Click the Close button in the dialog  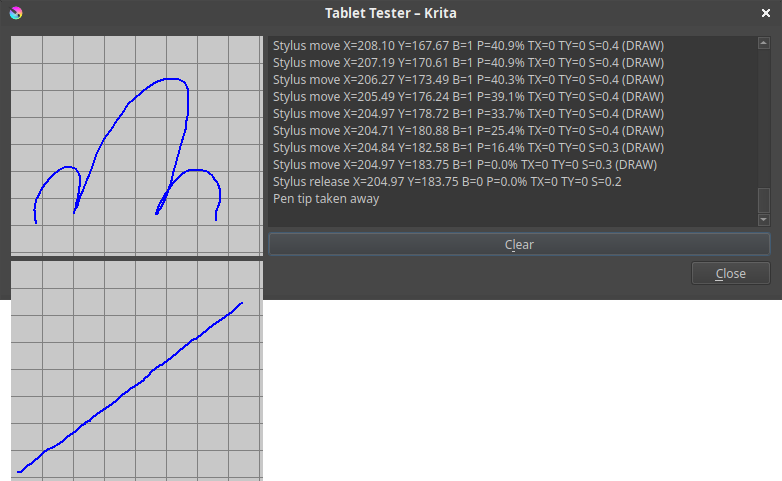tap(731, 273)
